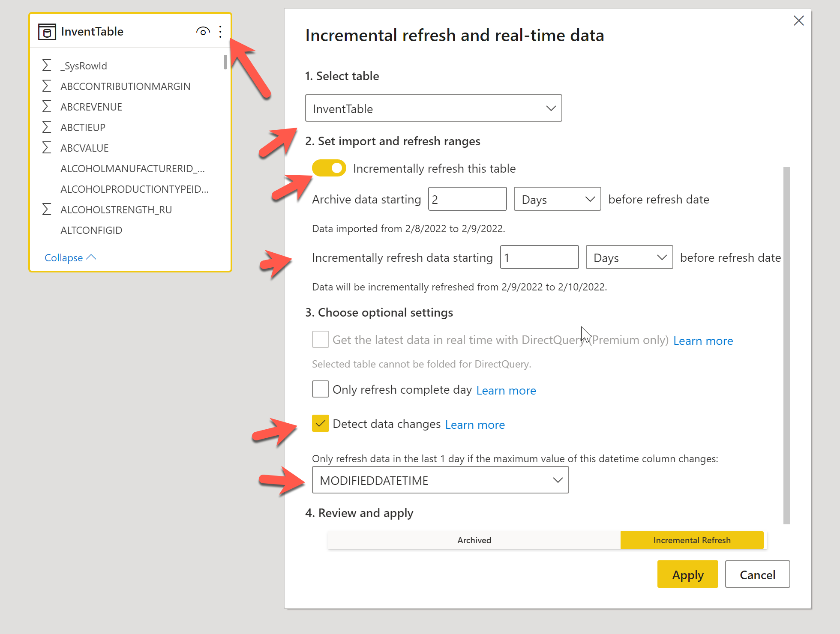Open Archive data Days period dropdown
Screen dimensions: 840x634
(x=557, y=199)
